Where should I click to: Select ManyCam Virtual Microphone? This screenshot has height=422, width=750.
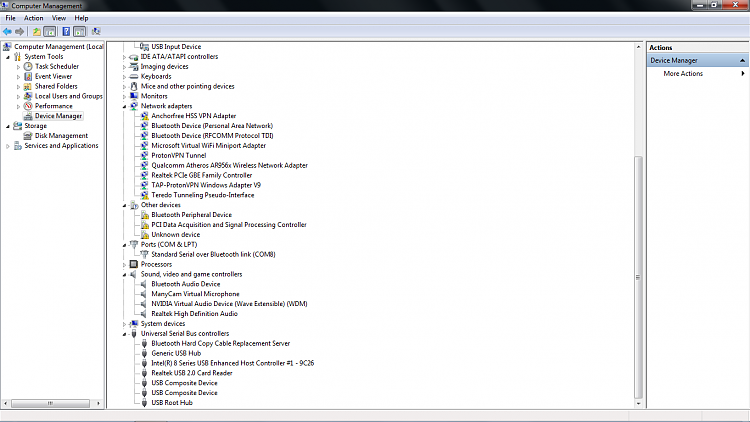[195, 294]
